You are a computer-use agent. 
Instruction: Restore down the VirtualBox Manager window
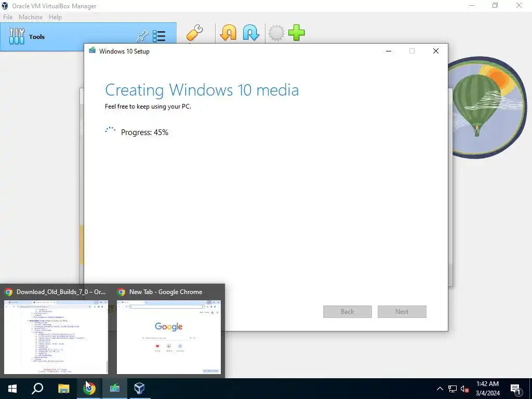point(495,5)
